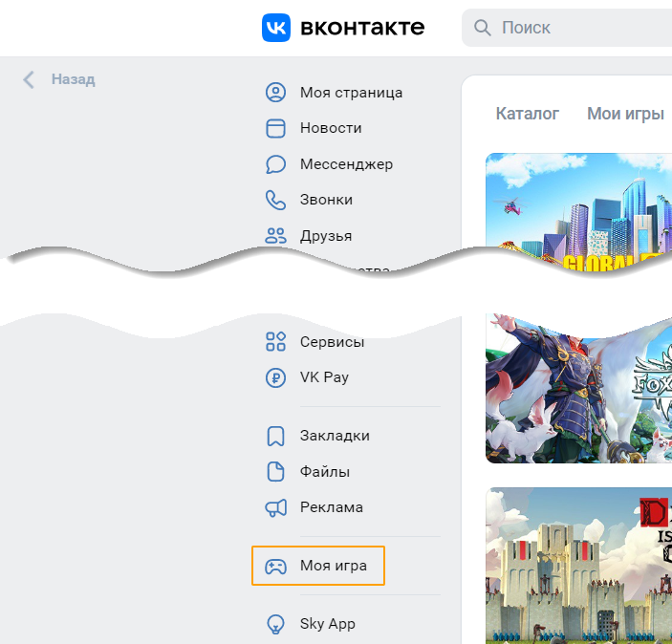Click the ВКОНТАКТЕ wordmark text

[x=362, y=28]
